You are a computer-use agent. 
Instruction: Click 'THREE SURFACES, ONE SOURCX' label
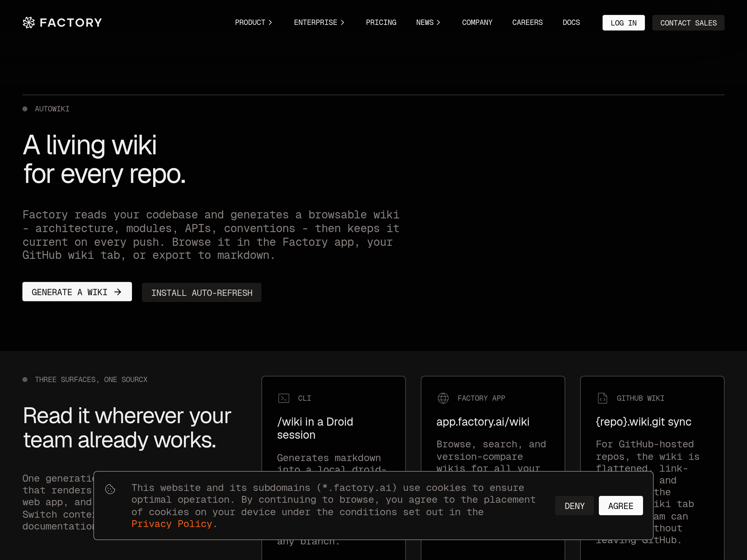(91, 380)
